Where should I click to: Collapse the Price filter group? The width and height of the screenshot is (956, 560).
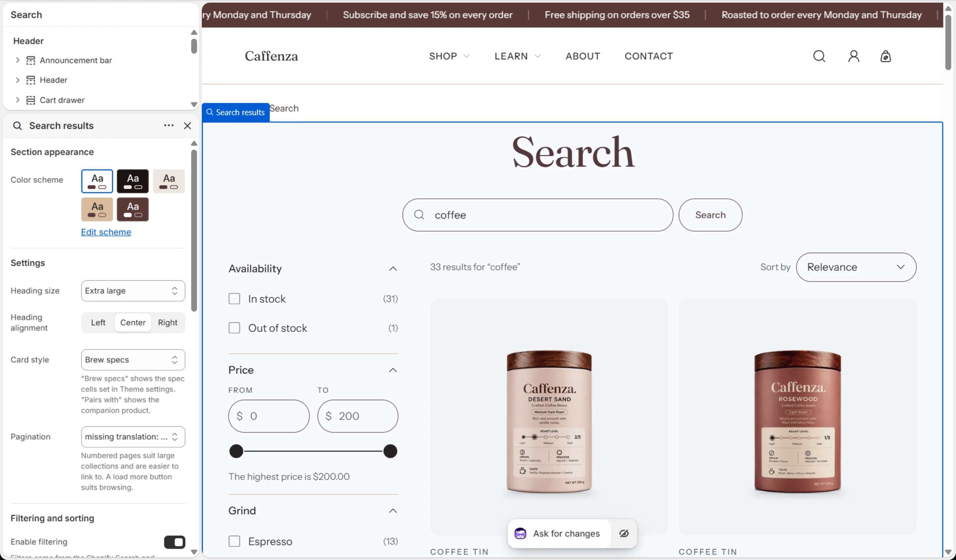(393, 370)
